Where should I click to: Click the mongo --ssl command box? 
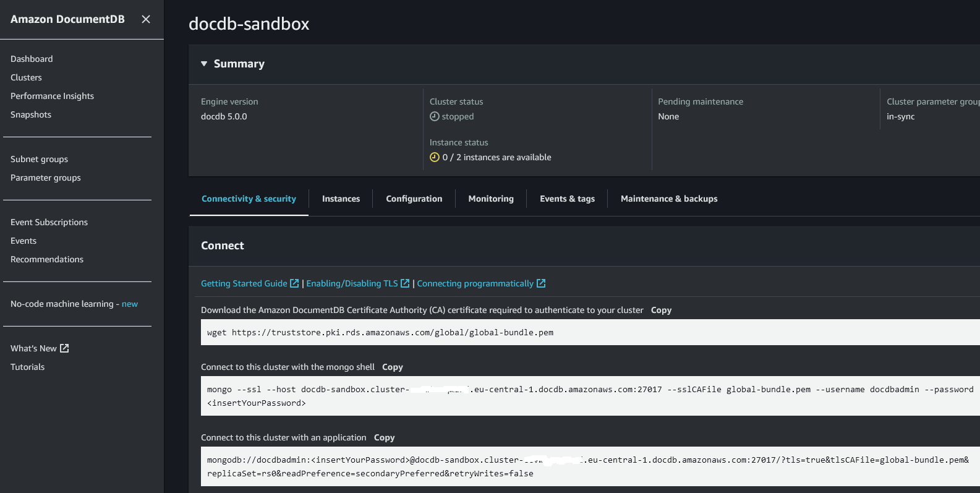tap(590, 396)
